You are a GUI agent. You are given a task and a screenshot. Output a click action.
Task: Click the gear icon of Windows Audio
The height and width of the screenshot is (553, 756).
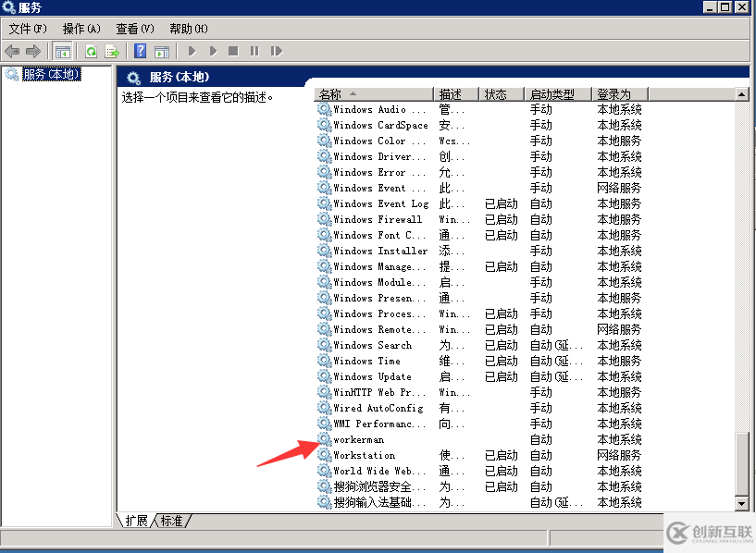324,109
